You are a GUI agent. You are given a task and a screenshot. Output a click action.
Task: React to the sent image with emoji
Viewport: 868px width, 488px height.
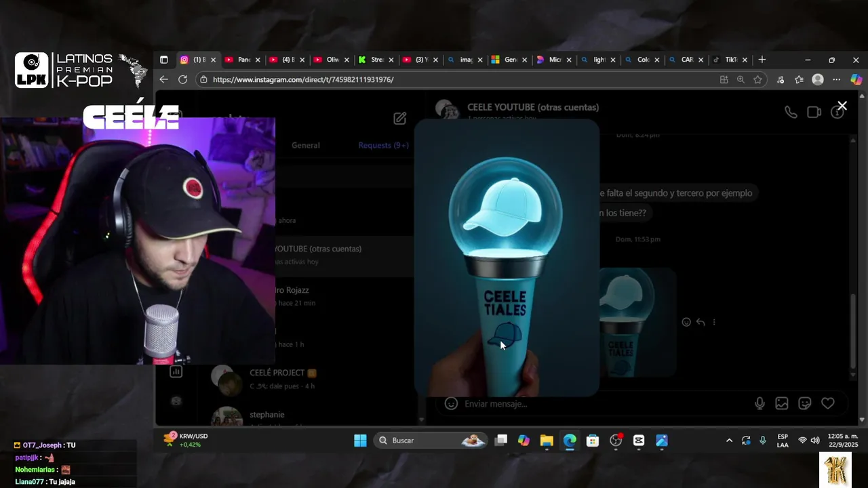click(686, 322)
